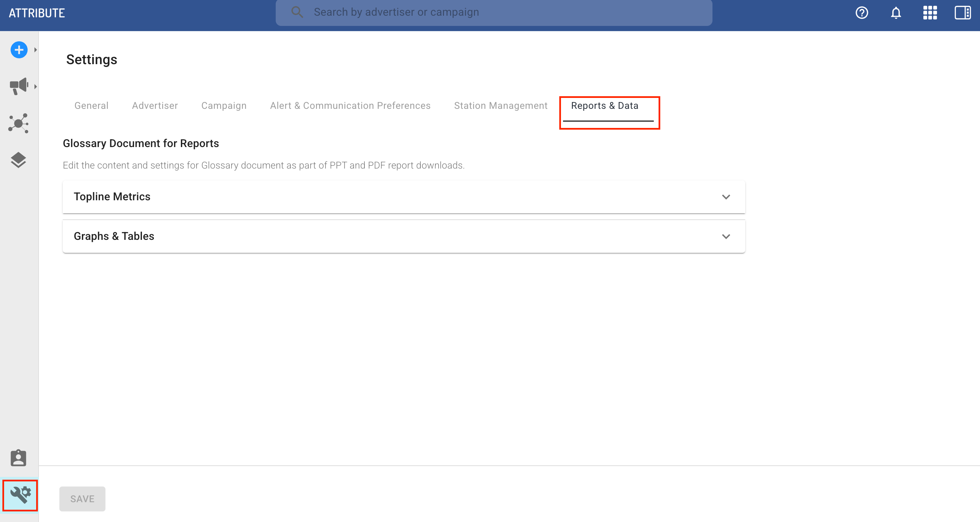Viewport: 980px width, 522px height.
Task: Switch to Alert & Communication Preferences tab
Action: coord(350,106)
